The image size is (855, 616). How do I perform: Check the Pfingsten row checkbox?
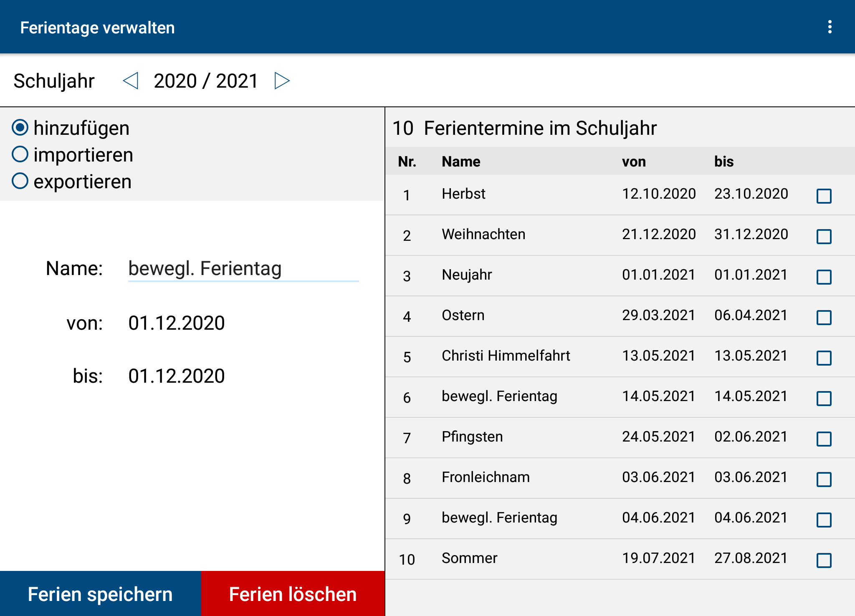[x=824, y=439]
